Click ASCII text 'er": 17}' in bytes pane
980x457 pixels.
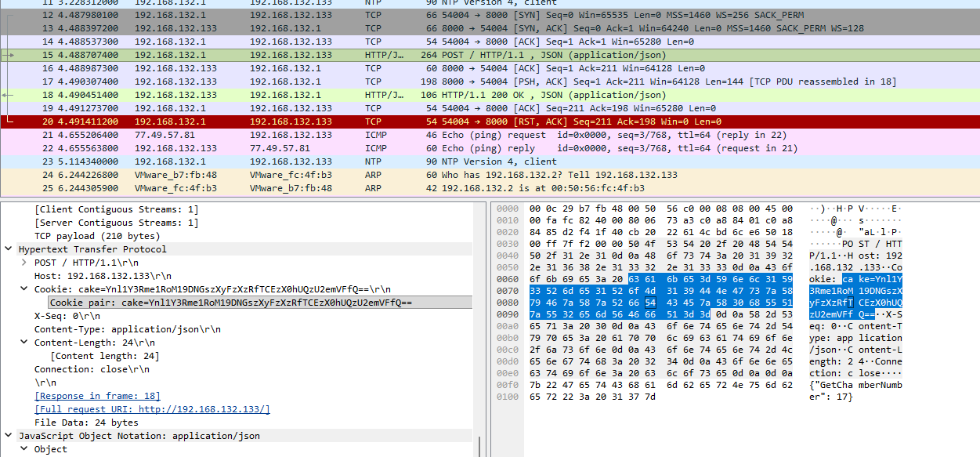pos(832,397)
